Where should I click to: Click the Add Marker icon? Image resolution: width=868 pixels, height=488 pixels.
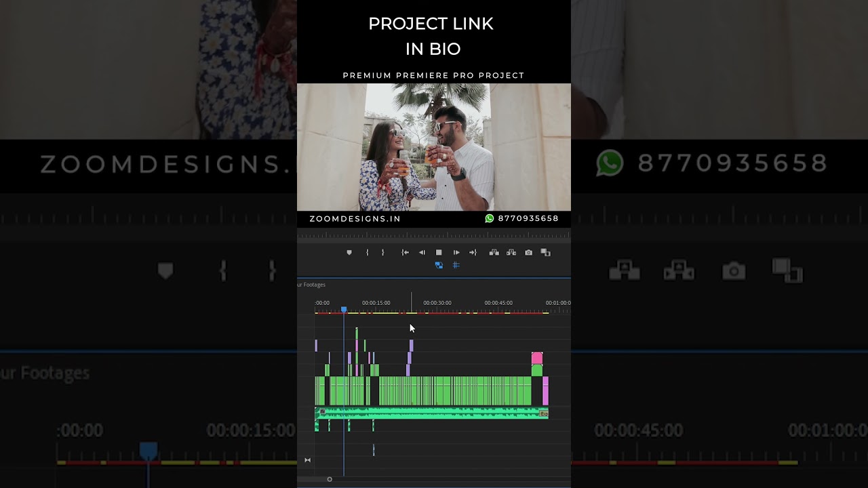[x=349, y=253]
